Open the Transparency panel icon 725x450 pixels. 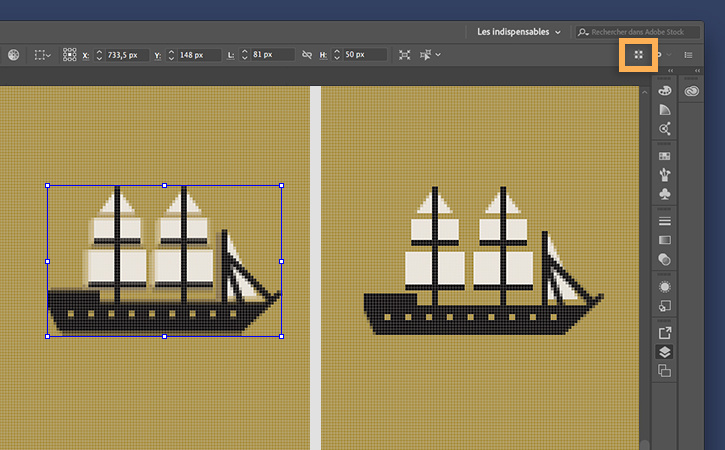664,259
